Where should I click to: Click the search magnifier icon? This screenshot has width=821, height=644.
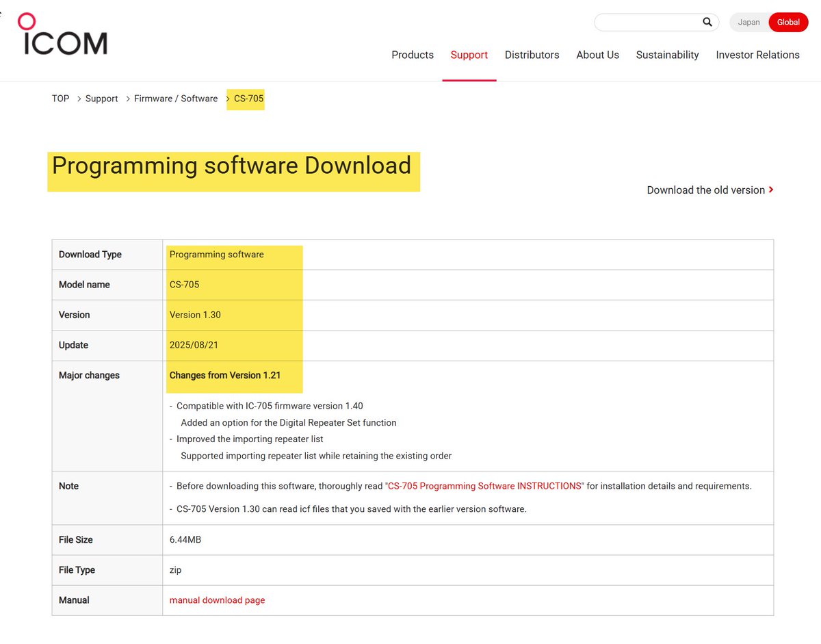[707, 22]
